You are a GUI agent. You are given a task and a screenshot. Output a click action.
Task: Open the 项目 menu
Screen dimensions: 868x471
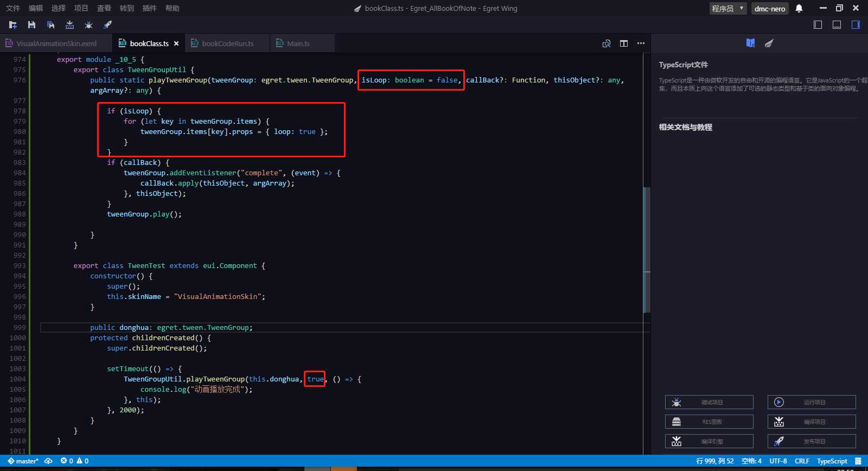[x=81, y=8]
